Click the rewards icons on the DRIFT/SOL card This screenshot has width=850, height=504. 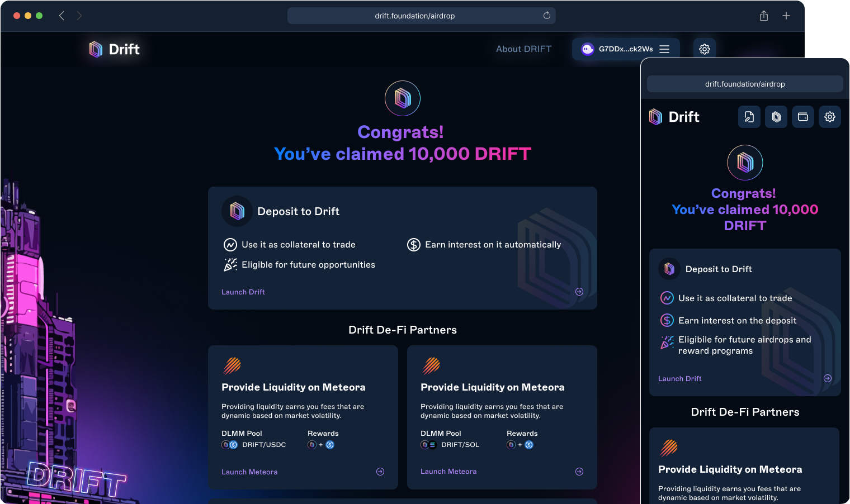click(520, 445)
